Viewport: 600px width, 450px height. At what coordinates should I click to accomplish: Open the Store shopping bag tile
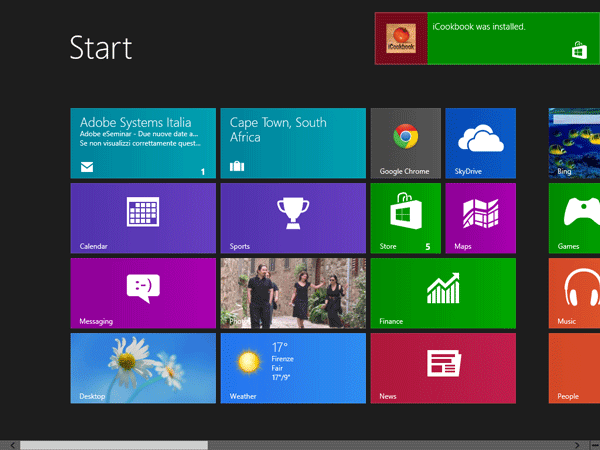405,217
